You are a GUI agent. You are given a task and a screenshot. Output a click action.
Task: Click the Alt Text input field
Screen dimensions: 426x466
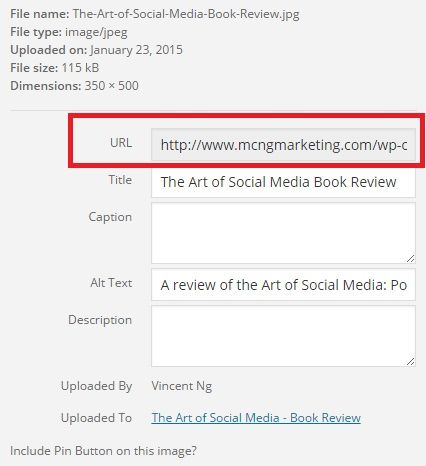pyautogui.click(x=283, y=285)
